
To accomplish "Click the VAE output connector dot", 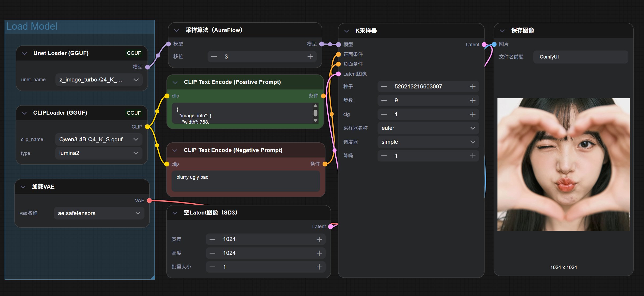I will [149, 201].
